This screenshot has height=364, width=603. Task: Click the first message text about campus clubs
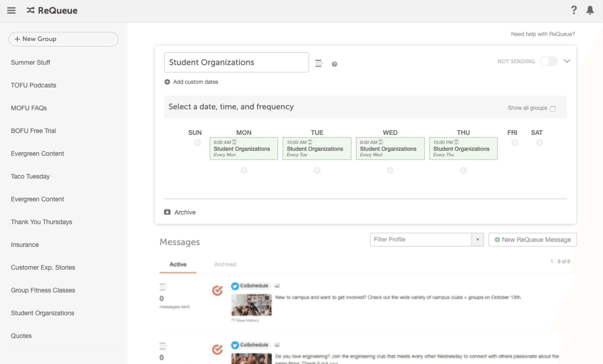(398, 297)
